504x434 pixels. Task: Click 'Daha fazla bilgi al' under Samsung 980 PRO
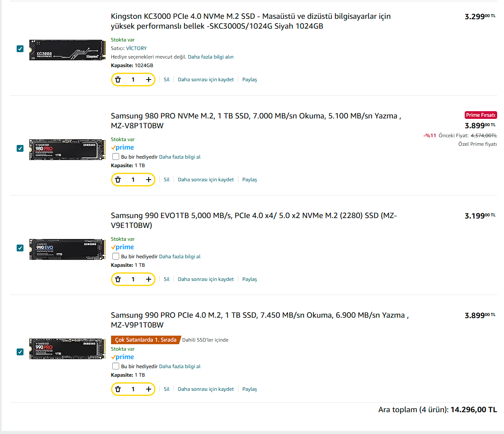[x=180, y=157]
